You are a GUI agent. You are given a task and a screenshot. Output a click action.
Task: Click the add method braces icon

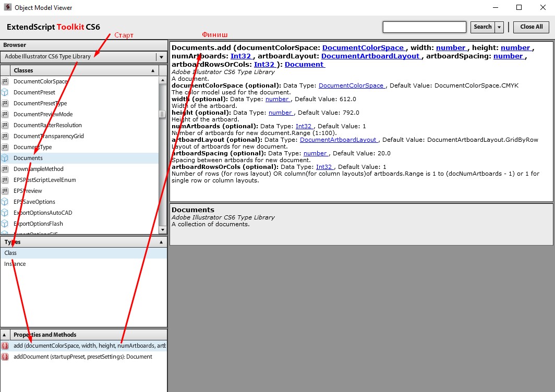5,346
